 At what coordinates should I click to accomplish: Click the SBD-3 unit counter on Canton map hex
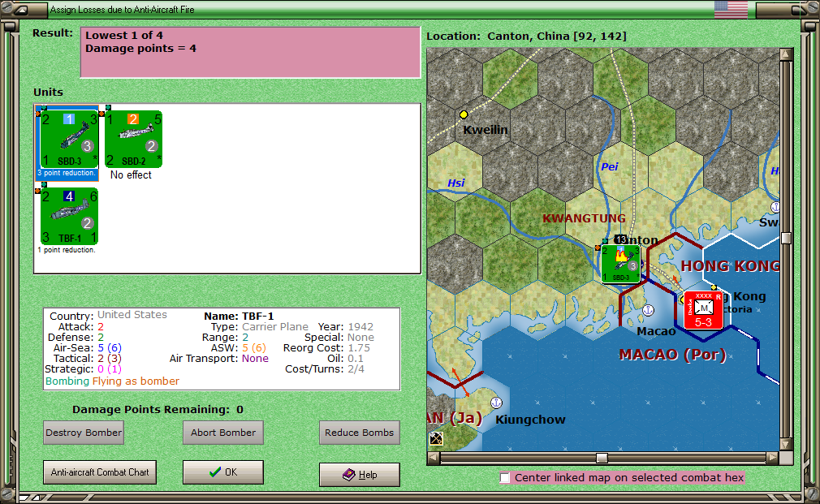(x=620, y=264)
